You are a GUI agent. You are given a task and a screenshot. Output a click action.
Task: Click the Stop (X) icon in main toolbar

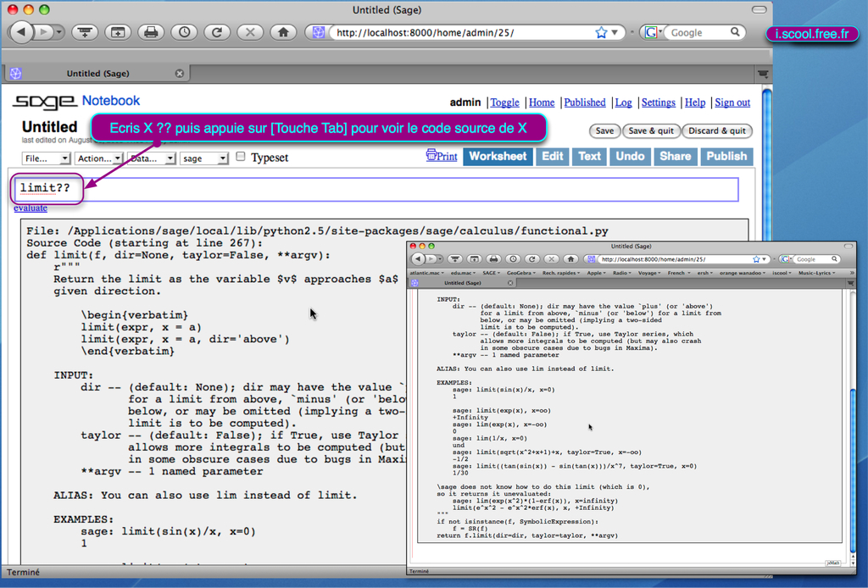[x=250, y=33]
